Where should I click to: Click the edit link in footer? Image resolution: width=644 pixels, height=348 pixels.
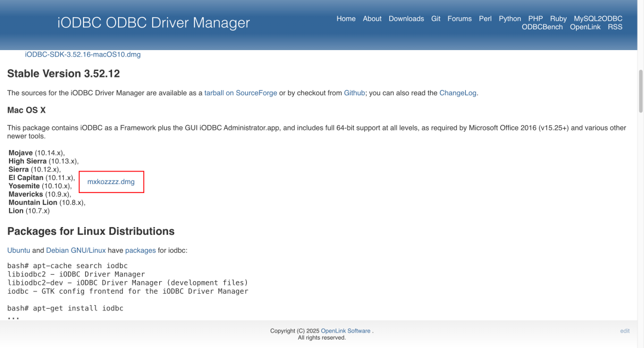coord(625,331)
